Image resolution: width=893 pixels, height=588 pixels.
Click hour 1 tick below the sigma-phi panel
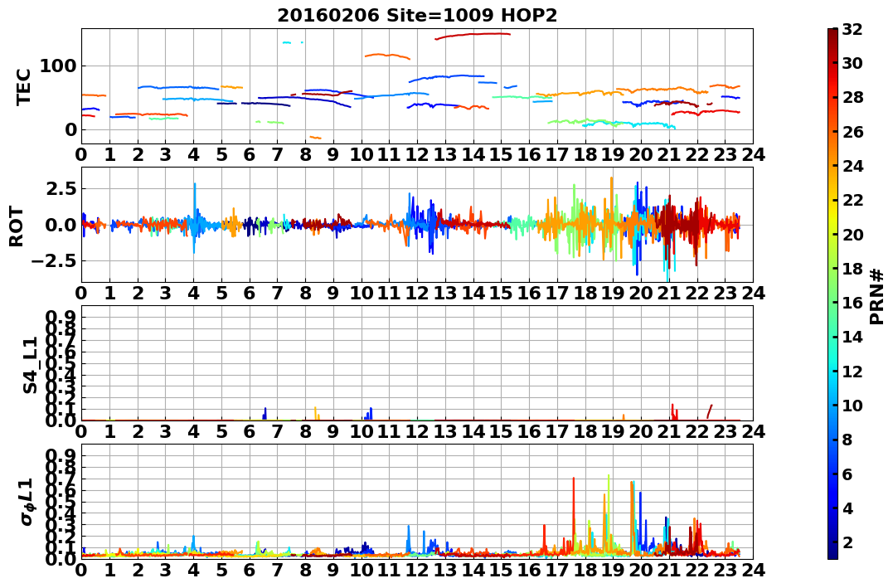pos(109,570)
